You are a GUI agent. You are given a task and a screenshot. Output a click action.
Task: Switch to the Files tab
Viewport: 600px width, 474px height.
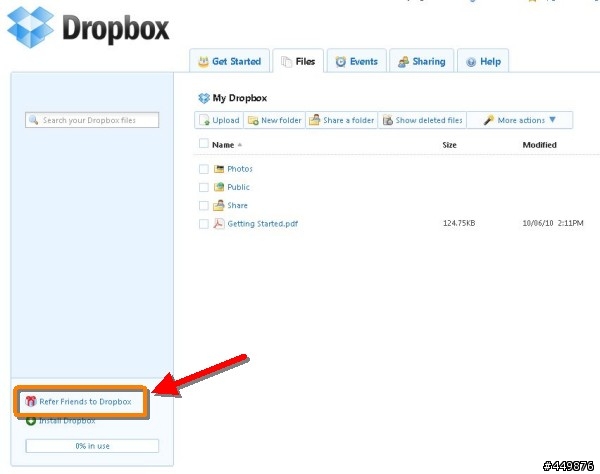coord(298,61)
